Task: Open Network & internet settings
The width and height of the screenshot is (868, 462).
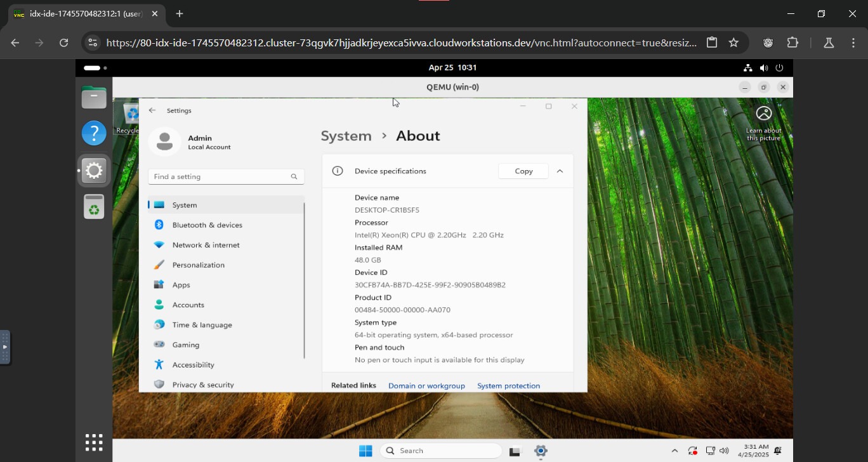Action: (x=206, y=245)
